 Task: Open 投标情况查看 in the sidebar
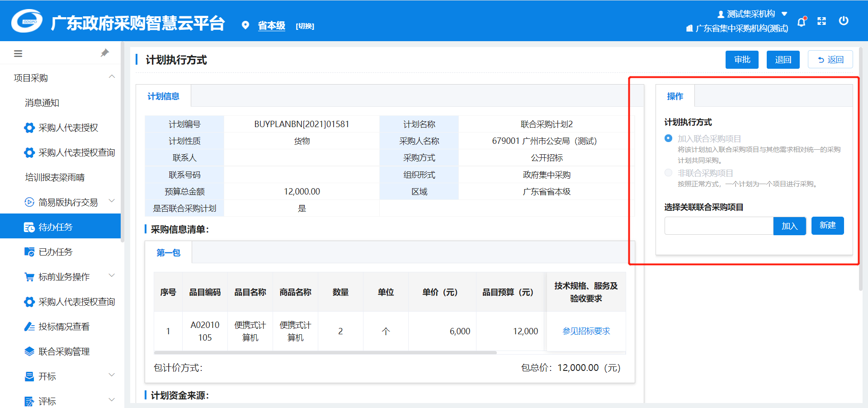click(64, 327)
